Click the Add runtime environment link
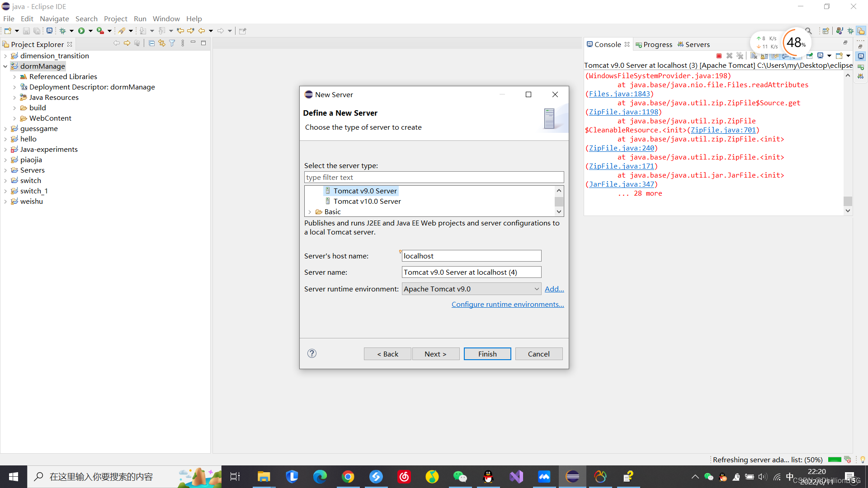The image size is (868, 488). click(x=554, y=288)
